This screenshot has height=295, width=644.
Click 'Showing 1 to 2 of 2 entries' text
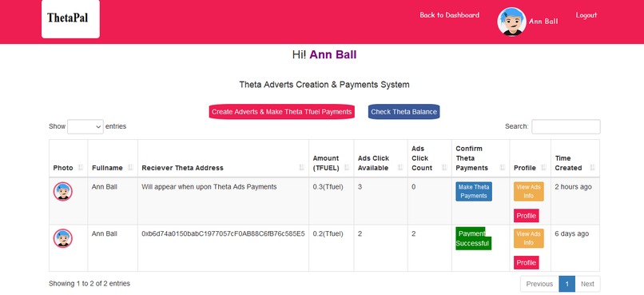click(x=89, y=284)
